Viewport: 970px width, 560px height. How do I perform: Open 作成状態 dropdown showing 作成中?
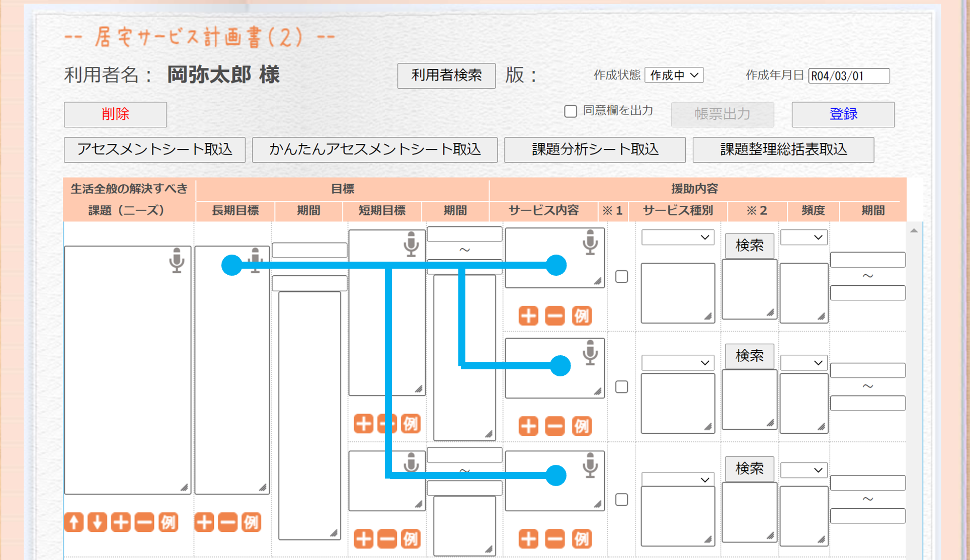click(674, 75)
